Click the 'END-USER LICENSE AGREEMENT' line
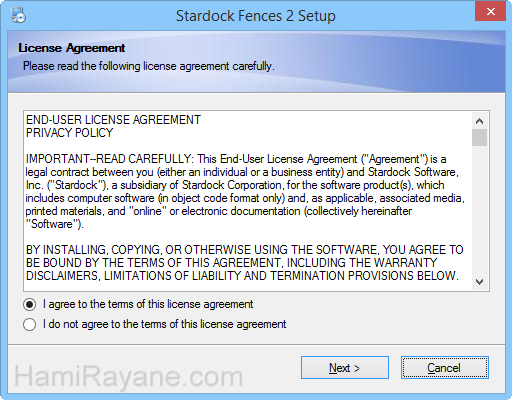 click(x=113, y=120)
